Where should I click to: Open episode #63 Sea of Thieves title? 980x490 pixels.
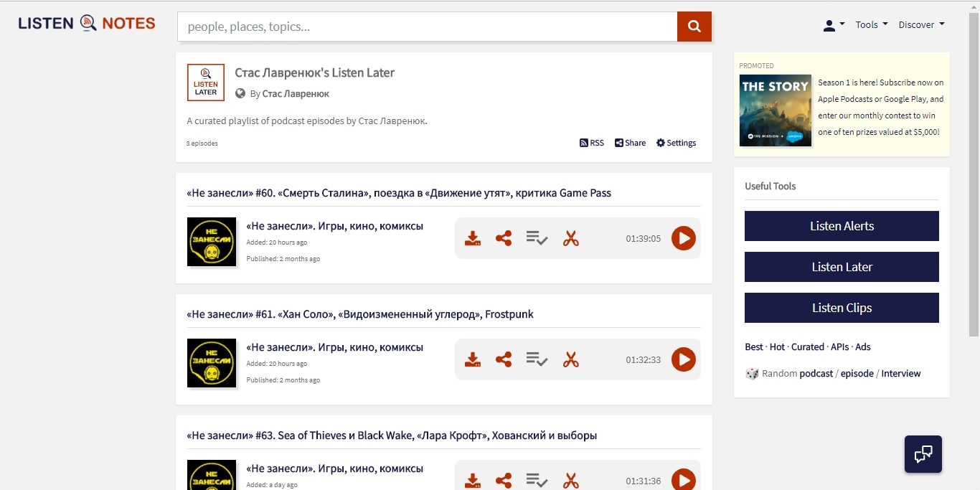(392, 435)
